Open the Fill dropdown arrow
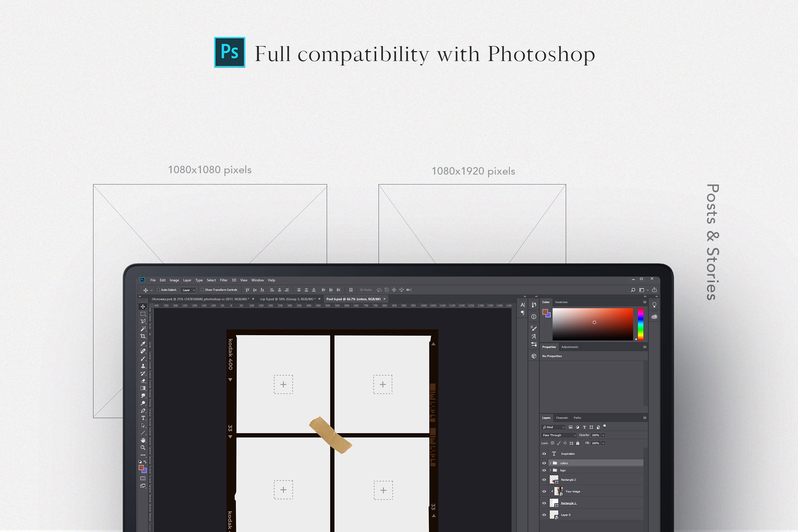This screenshot has height=532, width=798. pyautogui.click(x=603, y=443)
